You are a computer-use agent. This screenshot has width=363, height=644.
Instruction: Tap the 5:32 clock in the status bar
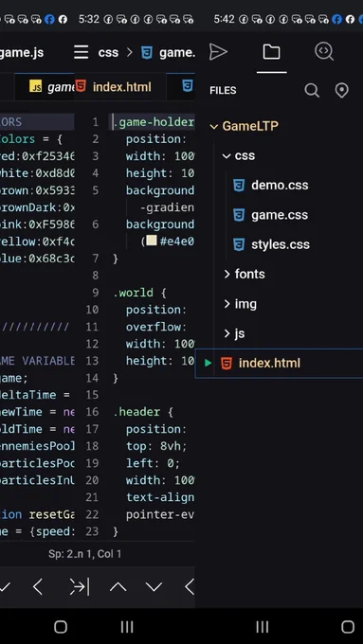[89, 19]
